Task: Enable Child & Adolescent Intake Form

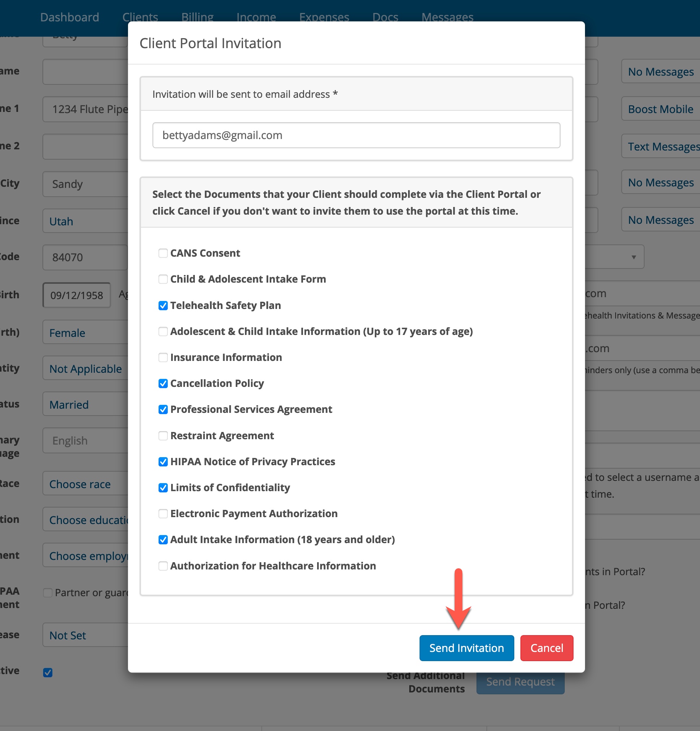Action: tap(163, 279)
